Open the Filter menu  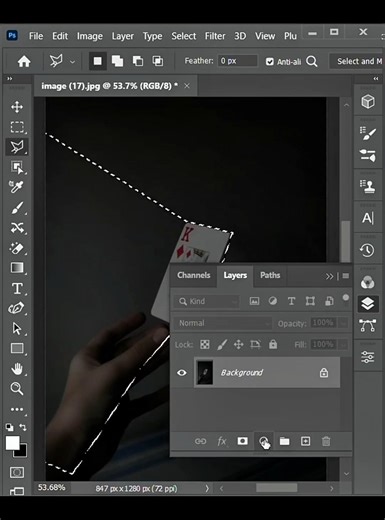tap(215, 36)
